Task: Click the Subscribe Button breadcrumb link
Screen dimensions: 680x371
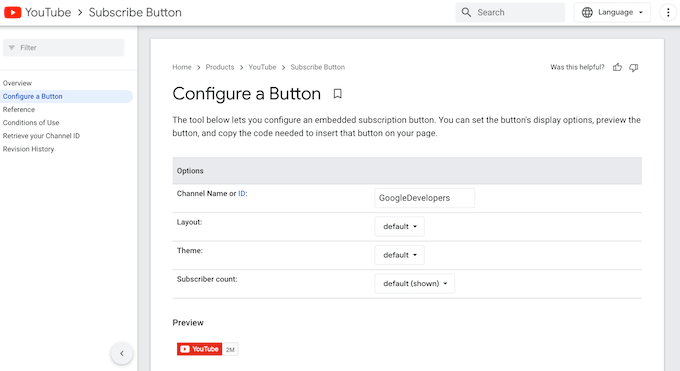Action: 317,67
